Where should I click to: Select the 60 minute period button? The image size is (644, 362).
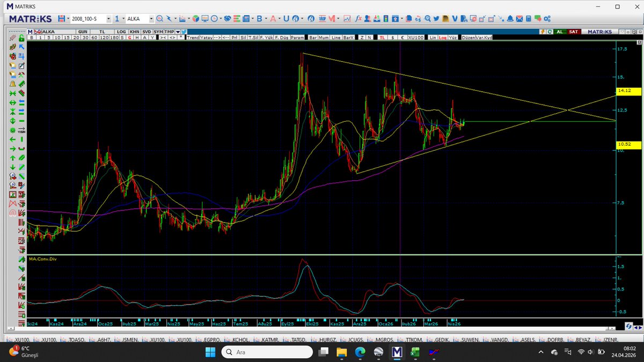[x=94, y=38]
